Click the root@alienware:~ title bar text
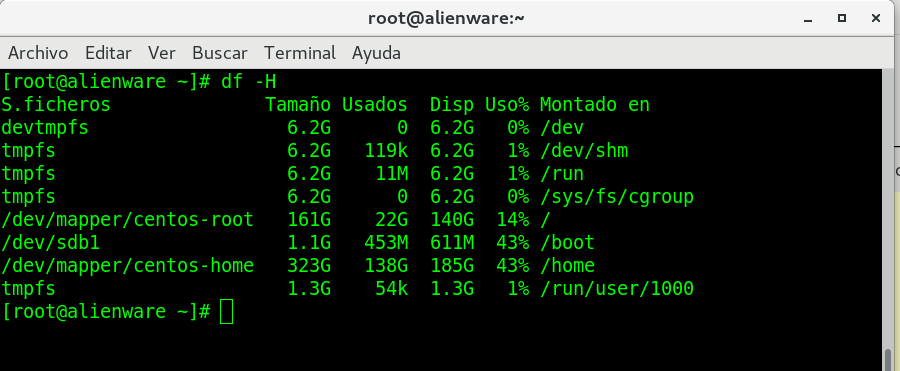The height and width of the screenshot is (371, 900). (x=446, y=18)
